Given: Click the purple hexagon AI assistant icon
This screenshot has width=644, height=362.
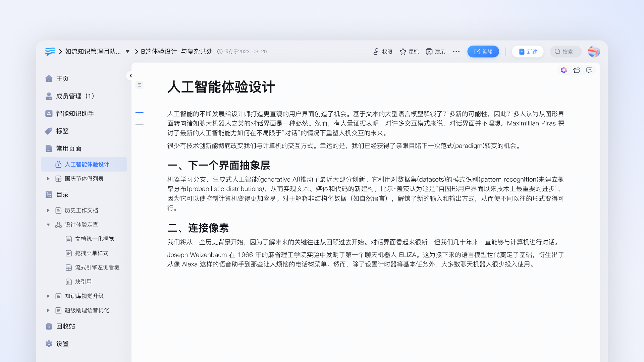Looking at the screenshot, I should click(564, 70).
